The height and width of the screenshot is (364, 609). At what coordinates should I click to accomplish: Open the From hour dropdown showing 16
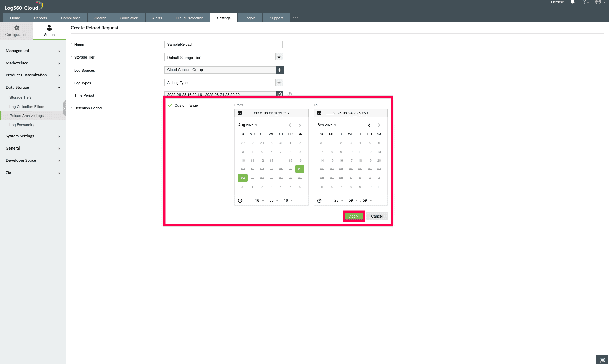pyautogui.click(x=259, y=201)
